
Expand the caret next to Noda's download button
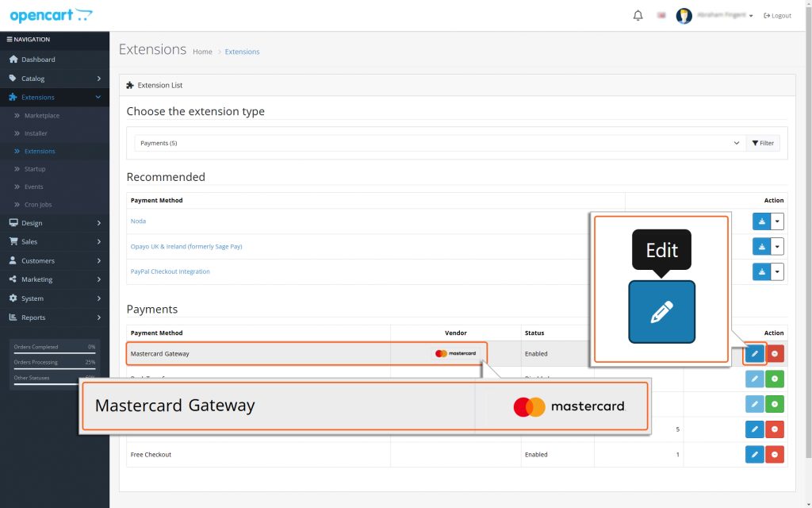click(x=776, y=221)
